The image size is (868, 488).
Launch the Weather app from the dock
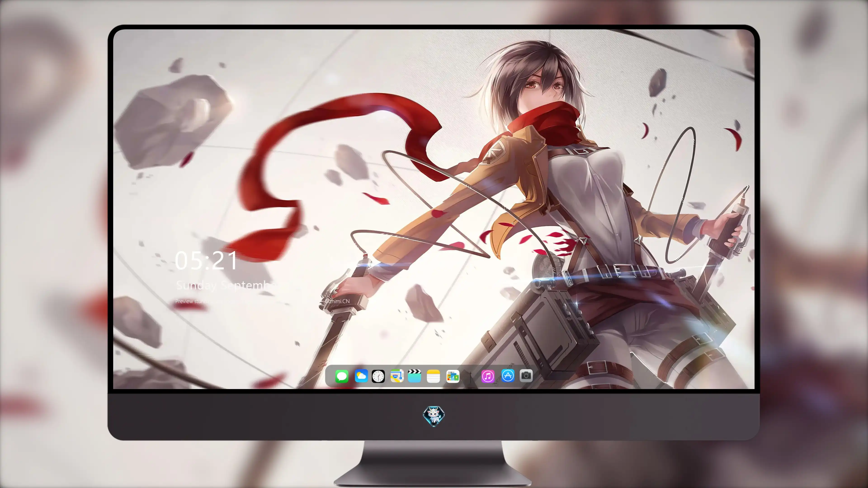[361, 376]
